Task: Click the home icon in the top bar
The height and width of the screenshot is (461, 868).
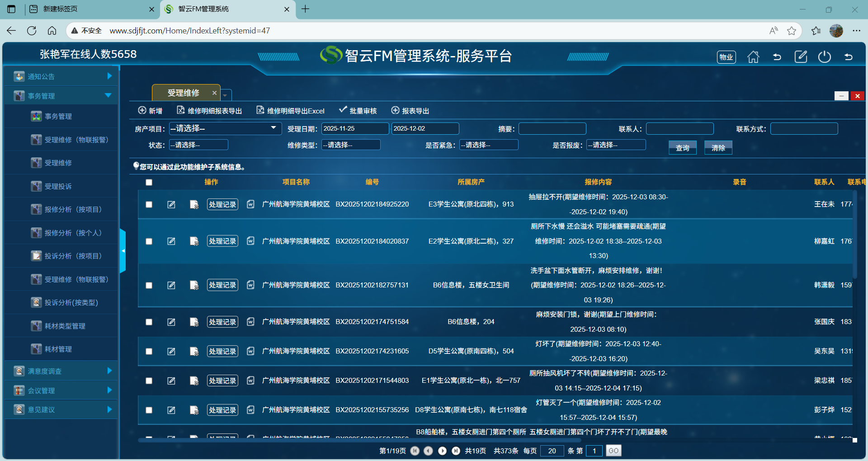Action: point(753,56)
